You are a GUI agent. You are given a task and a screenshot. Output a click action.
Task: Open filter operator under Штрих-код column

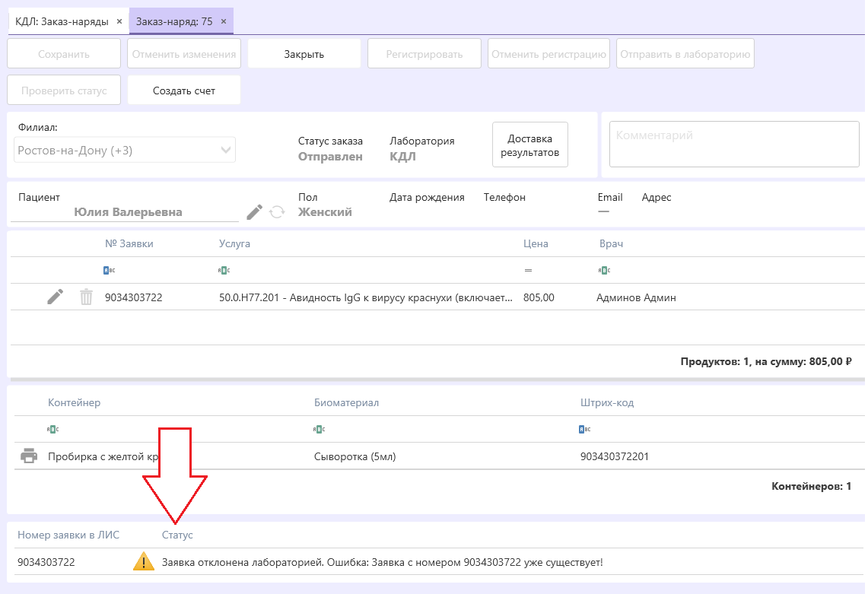click(584, 429)
